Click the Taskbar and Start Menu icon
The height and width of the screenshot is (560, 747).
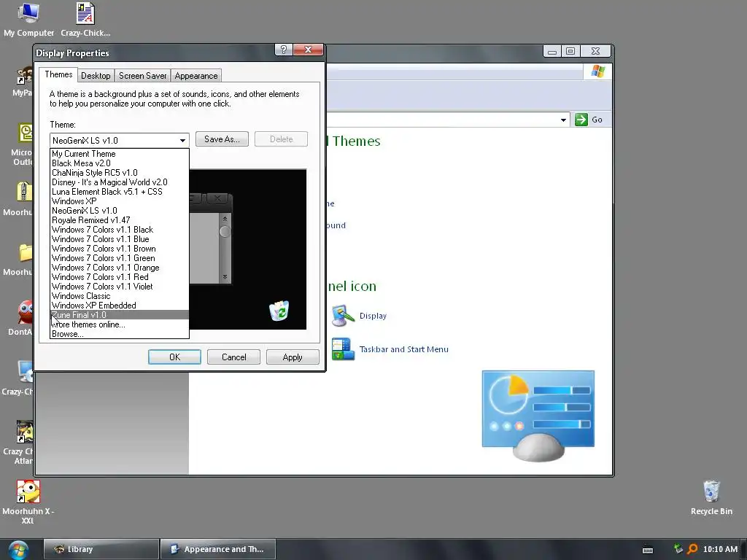(x=343, y=349)
